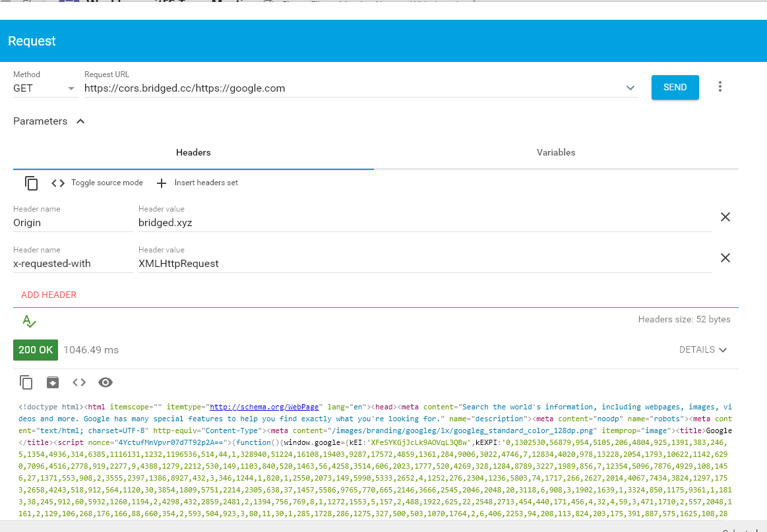The height and width of the screenshot is (532, 767).
Task: Collapse the Parameters section
Action: point(80,121)
